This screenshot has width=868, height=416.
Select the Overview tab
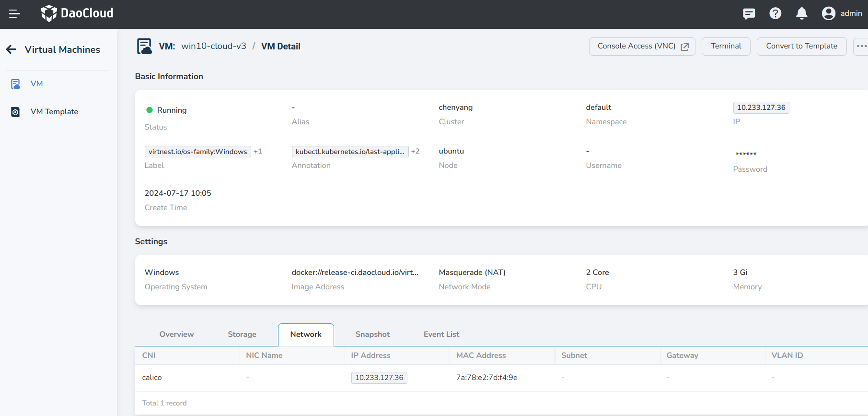(176, 334)
